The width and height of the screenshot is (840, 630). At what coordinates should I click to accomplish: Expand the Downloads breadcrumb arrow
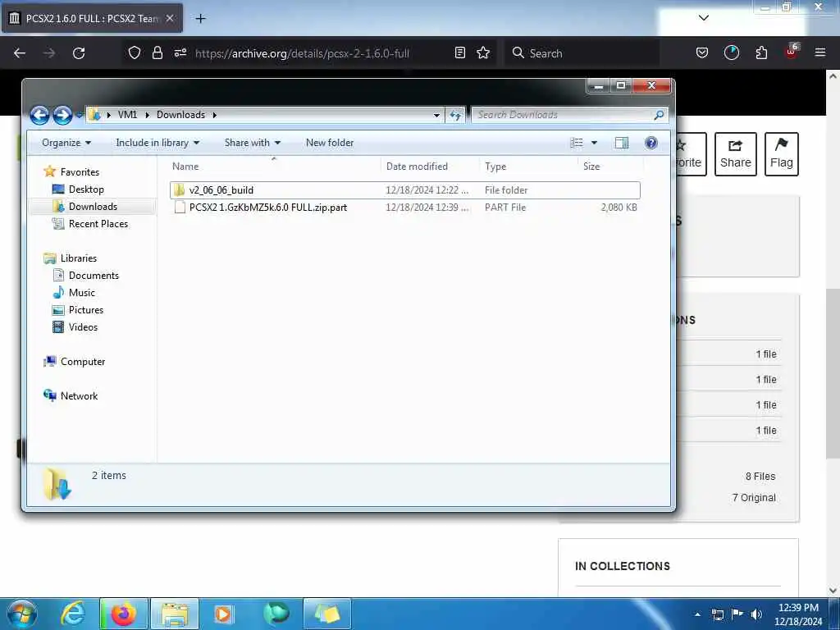pos(215,115)
